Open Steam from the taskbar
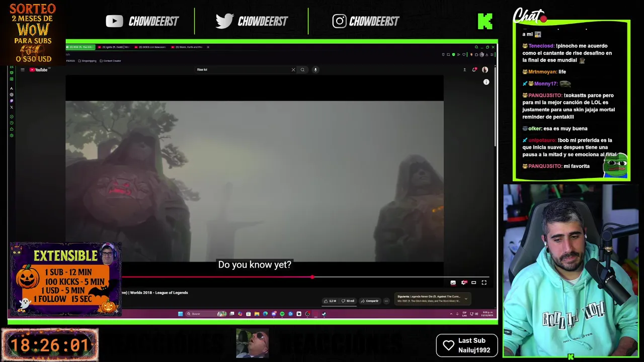 [x=324, y=314]
